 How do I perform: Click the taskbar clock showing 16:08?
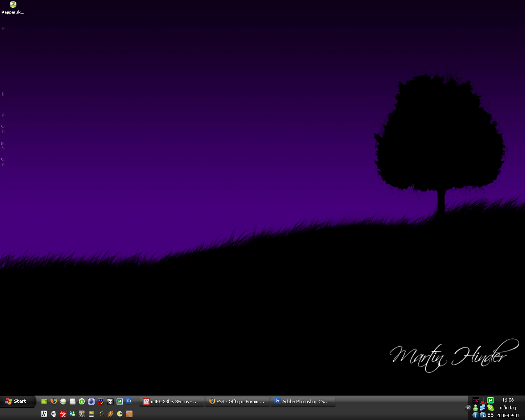pos(508,400)
